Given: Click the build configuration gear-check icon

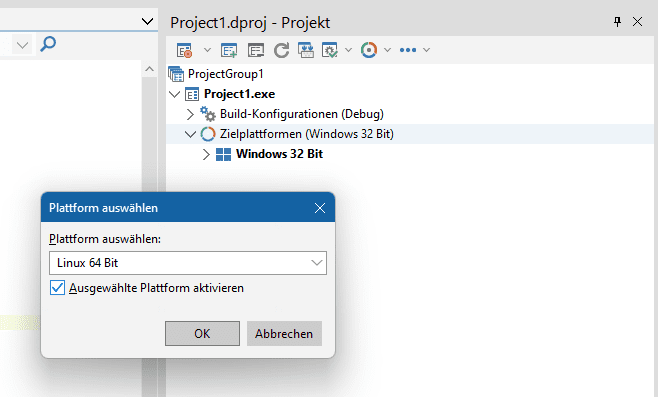Looking at the screenshot, I should point(330,50).
